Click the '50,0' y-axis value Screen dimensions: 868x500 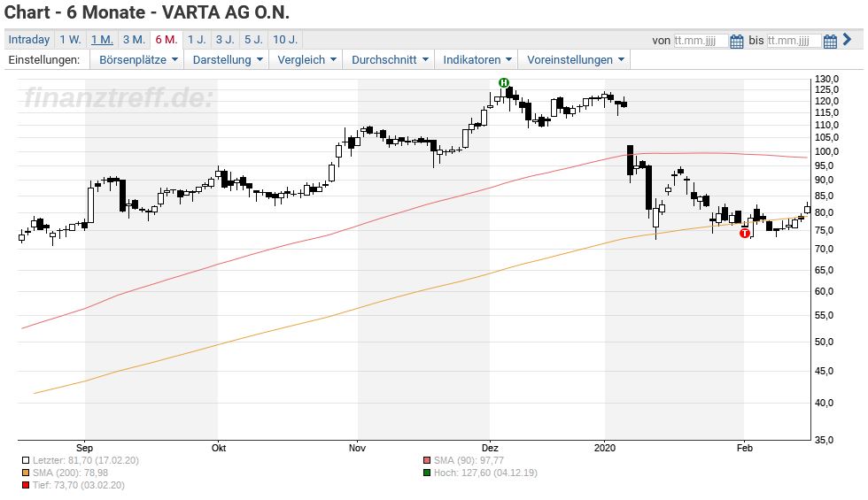(824, 342)
